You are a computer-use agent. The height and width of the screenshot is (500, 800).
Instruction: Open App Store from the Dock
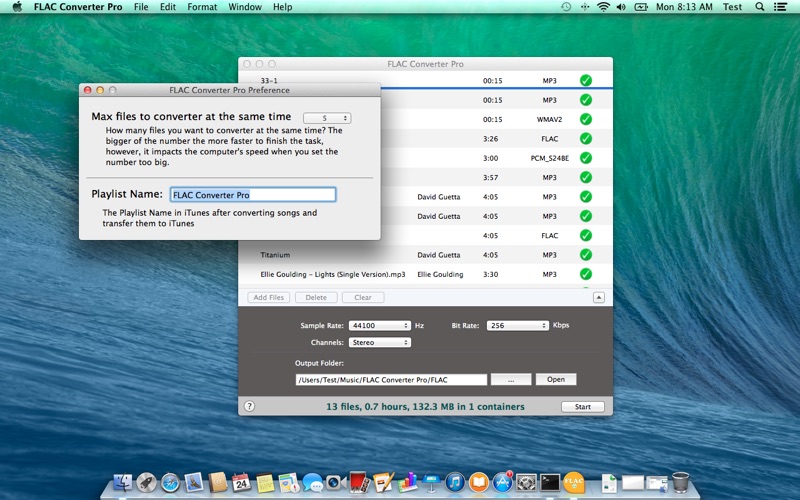(x=502, y=482)
